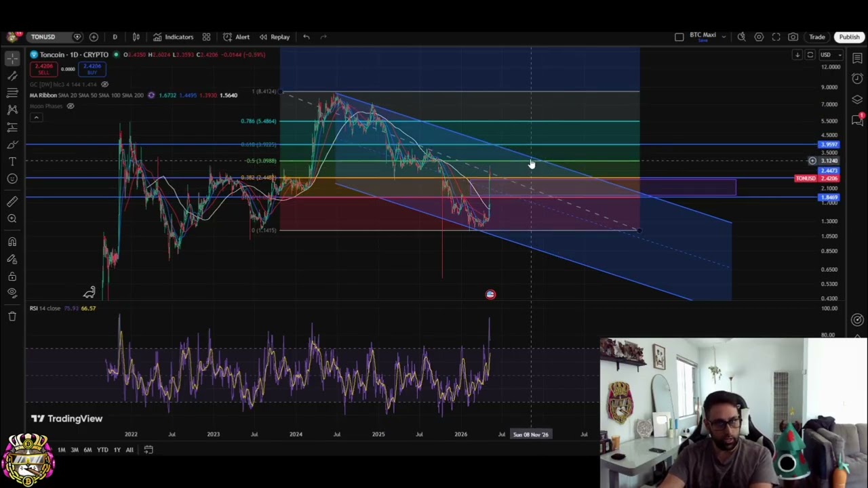Collapse the indicator legend chevron
868x488 pixels.
coord(36,117)
